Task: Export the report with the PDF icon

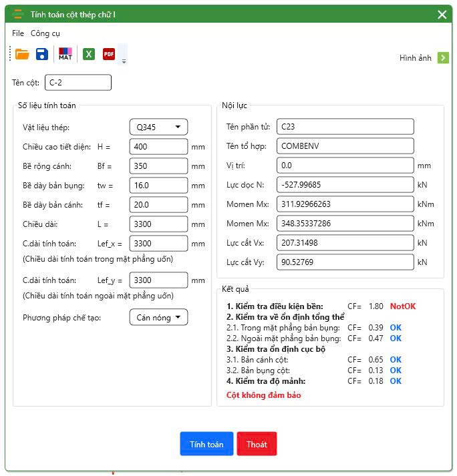Action: pos(109,54)
